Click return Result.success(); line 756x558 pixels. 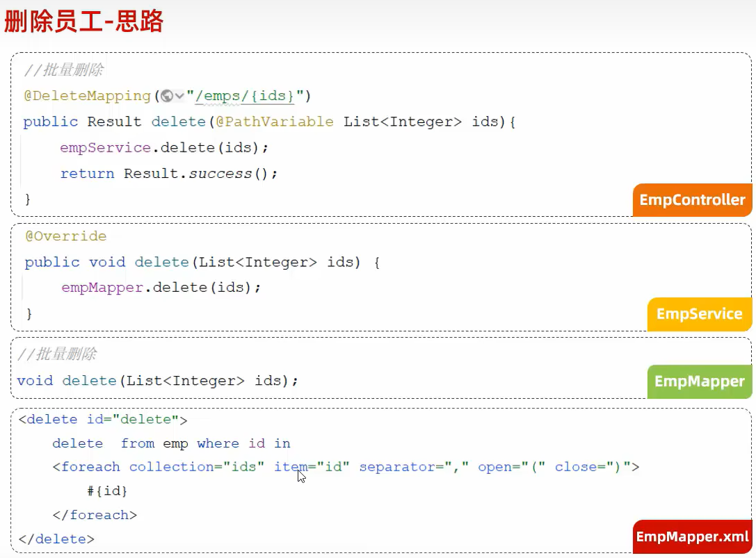click(x=169, y=174)
